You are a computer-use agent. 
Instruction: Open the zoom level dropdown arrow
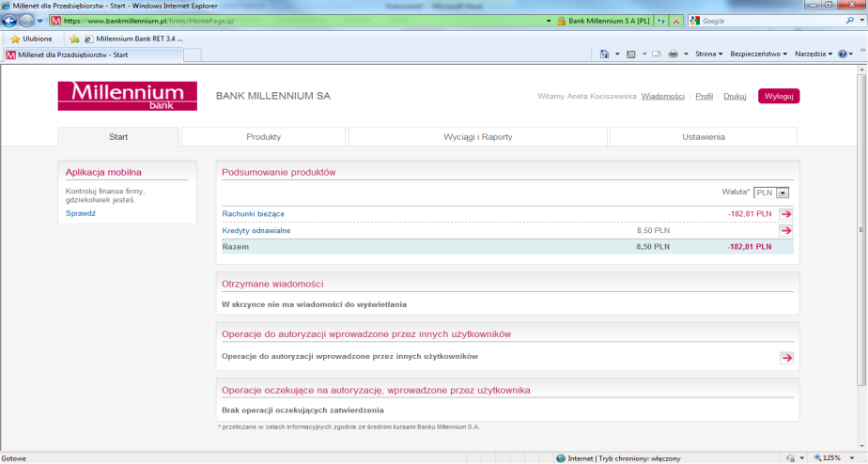point(852,458)
